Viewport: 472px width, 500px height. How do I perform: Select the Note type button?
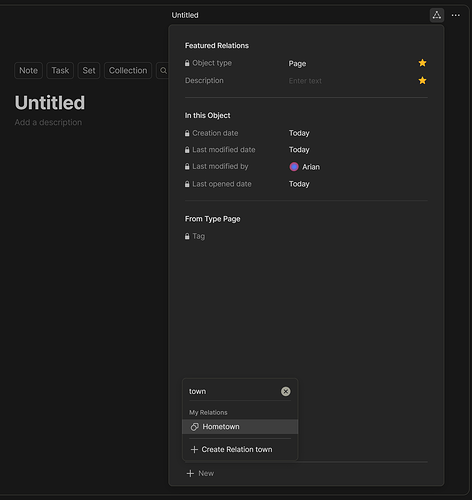[28, 71]
